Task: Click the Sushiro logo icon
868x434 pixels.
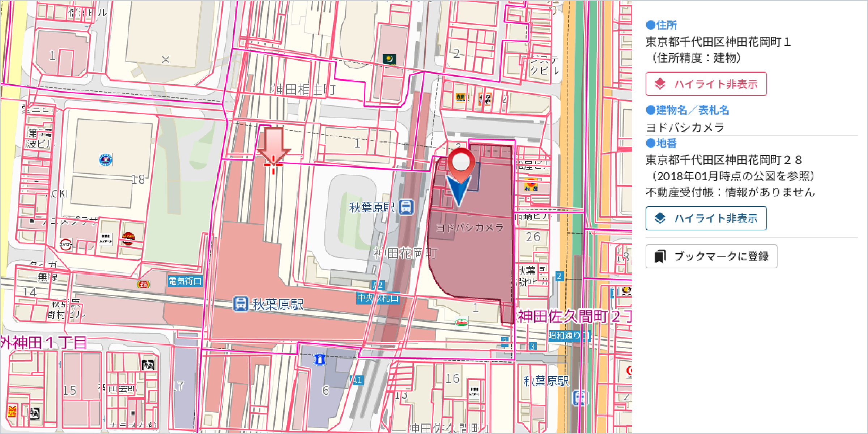Action: coord(65,244)
